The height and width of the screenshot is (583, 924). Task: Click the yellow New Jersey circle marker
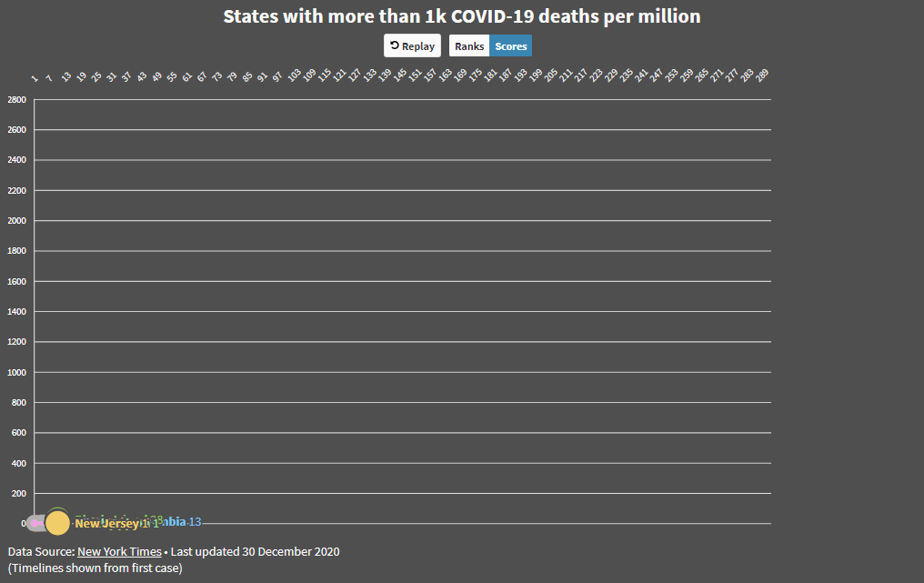[57, 523]
